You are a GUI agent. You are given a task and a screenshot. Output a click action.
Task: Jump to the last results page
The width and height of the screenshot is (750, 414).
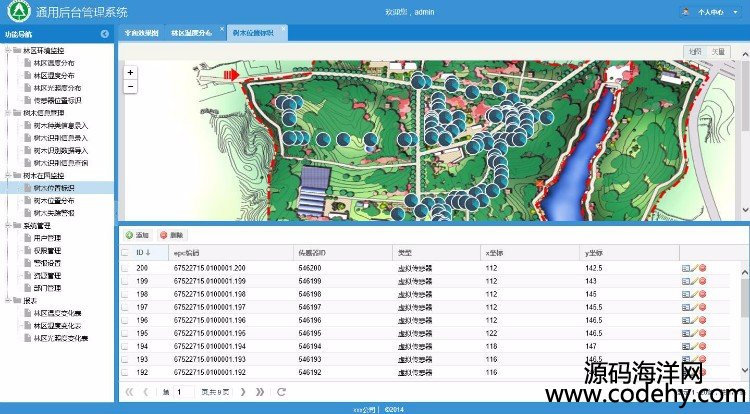[x=260, y=392]
